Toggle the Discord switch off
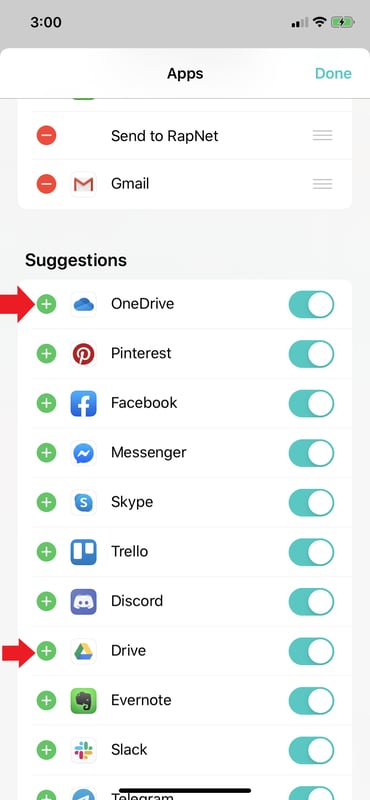 pyautogui.click(x=311, y=602)
